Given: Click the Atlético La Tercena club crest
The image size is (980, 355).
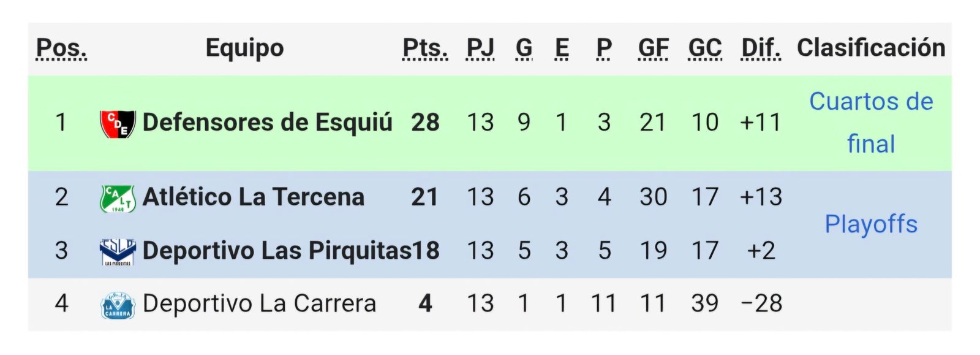Looking at the screenshot, I should tap(117, 198).
